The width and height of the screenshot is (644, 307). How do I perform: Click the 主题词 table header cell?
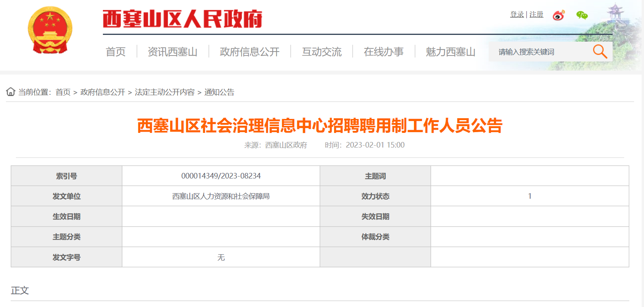click(x=375, y=176)
